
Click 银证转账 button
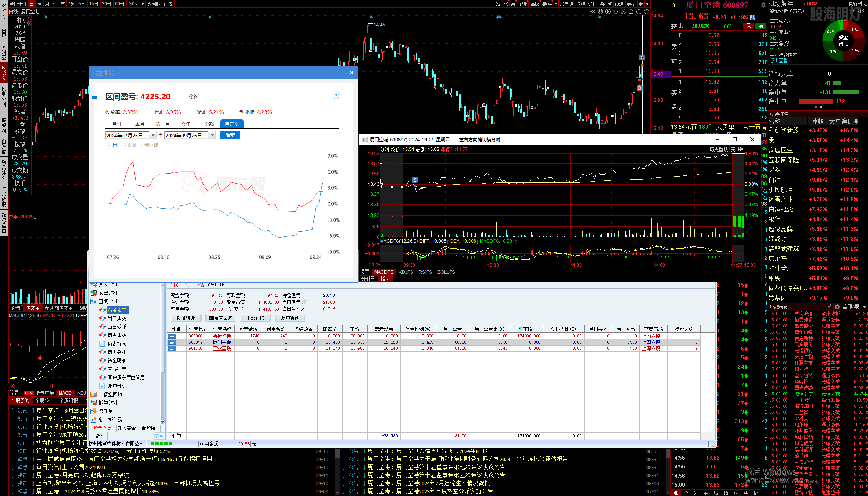[x=186, y=318]
